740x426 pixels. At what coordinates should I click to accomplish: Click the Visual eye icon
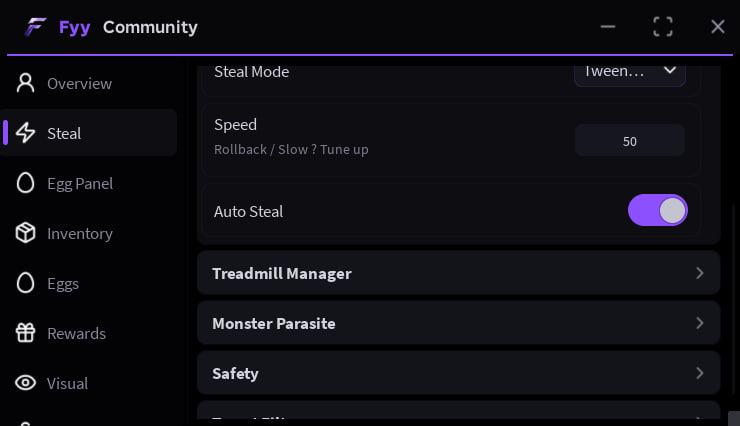coord(25,383)
